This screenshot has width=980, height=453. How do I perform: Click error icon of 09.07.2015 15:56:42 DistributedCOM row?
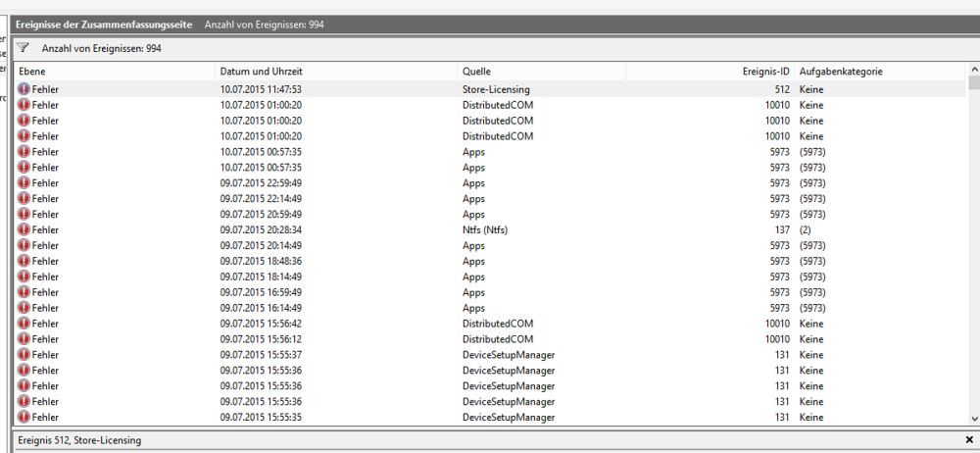point(24,324)
